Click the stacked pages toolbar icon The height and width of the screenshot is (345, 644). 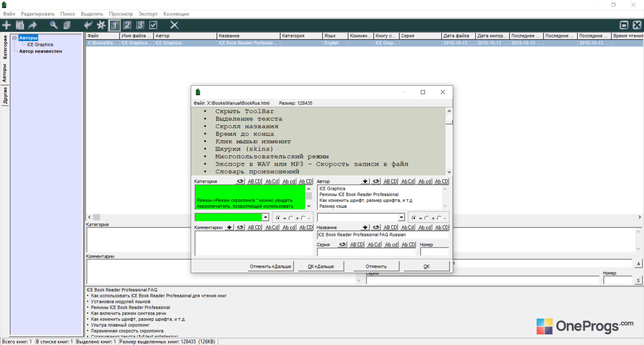67,25
